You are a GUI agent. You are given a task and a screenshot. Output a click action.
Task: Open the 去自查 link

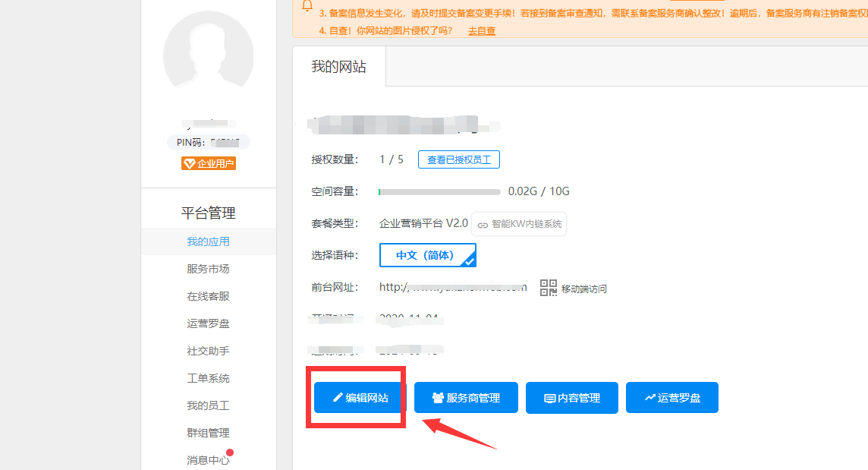pos(481,31)
